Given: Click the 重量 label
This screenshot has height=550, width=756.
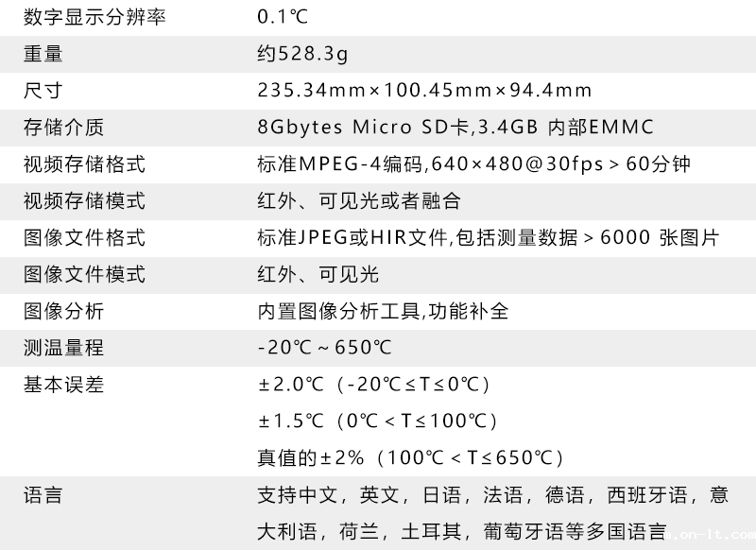Looking at the screenshot, I should [x=43, y=54].
